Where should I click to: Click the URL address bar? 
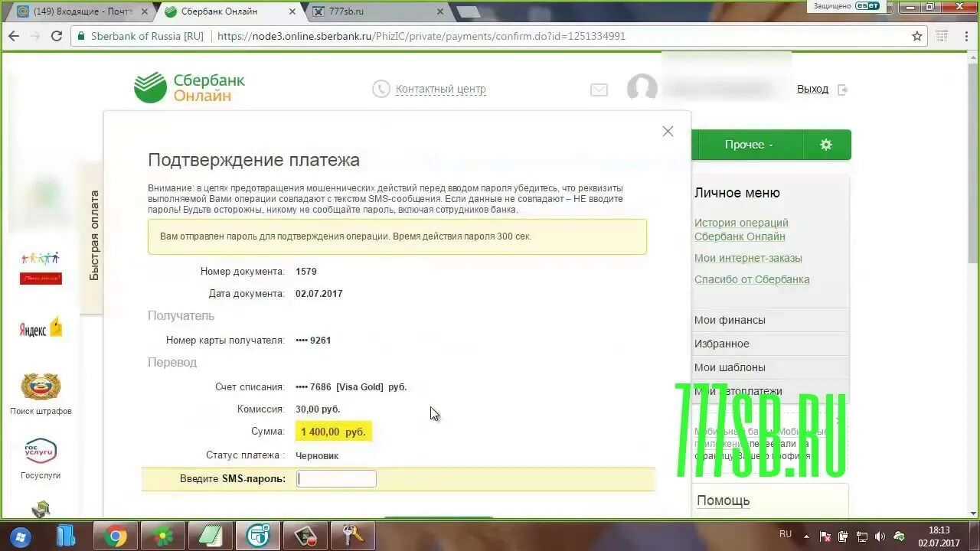coord(498,36)
